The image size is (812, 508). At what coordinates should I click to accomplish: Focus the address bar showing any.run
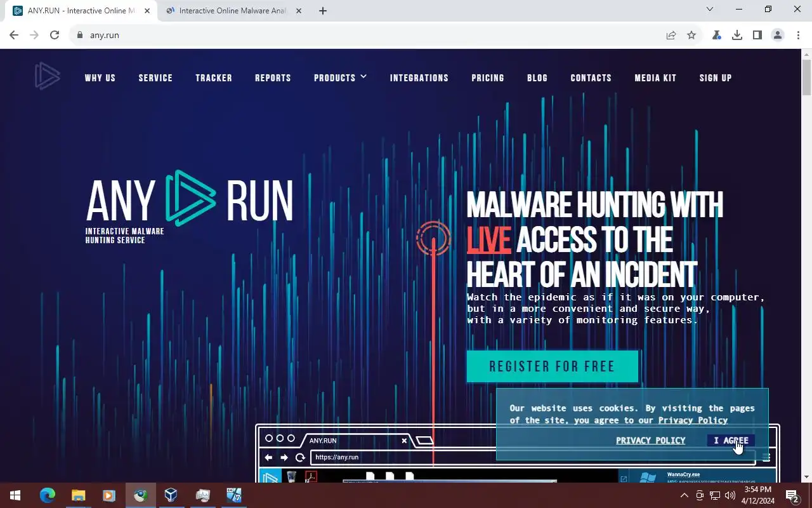(x=368, y=35)
